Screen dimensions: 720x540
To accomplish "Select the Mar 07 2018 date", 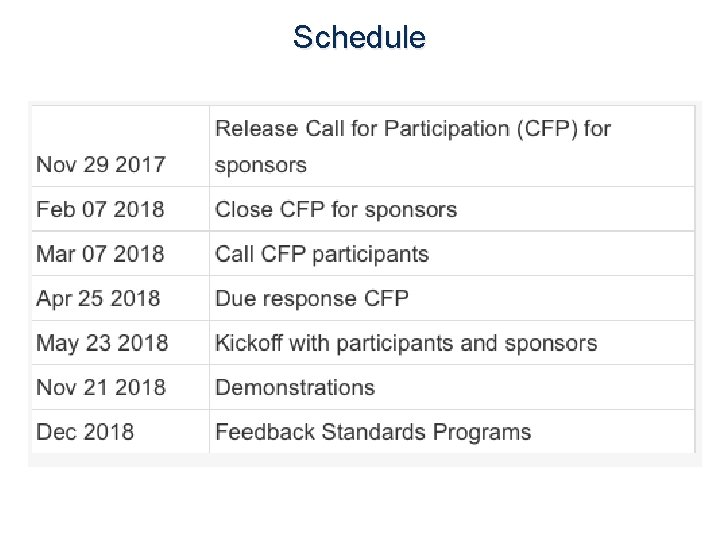I will pos(100,254).
